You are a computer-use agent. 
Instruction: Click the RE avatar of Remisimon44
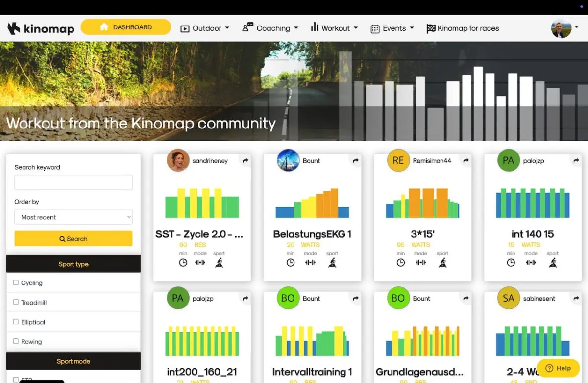398,160
